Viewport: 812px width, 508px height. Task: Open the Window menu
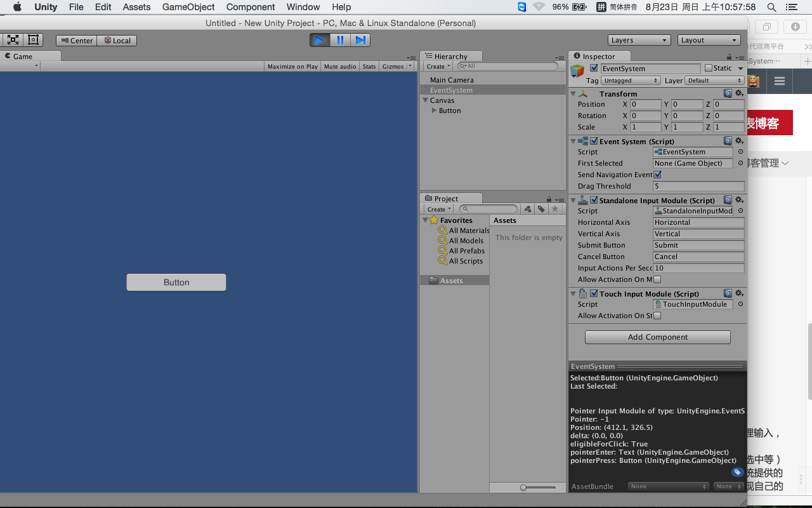[303, 7]
